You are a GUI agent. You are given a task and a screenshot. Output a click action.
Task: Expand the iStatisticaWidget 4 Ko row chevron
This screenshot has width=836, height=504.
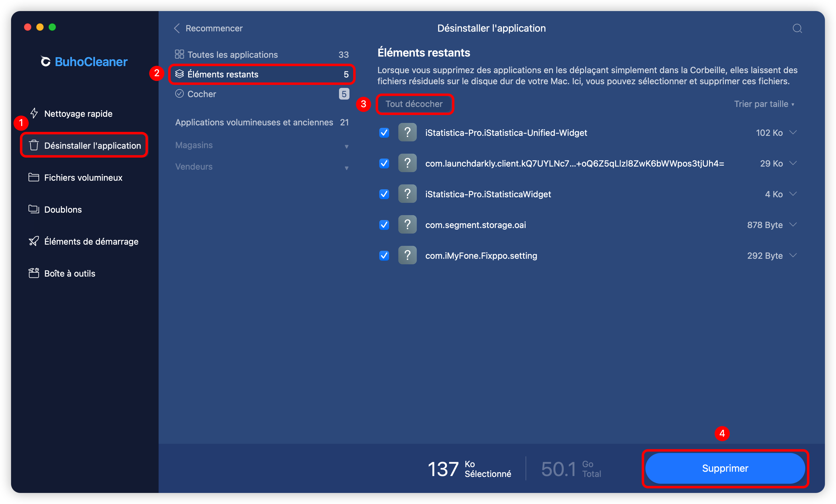click(x=793, y=194)
